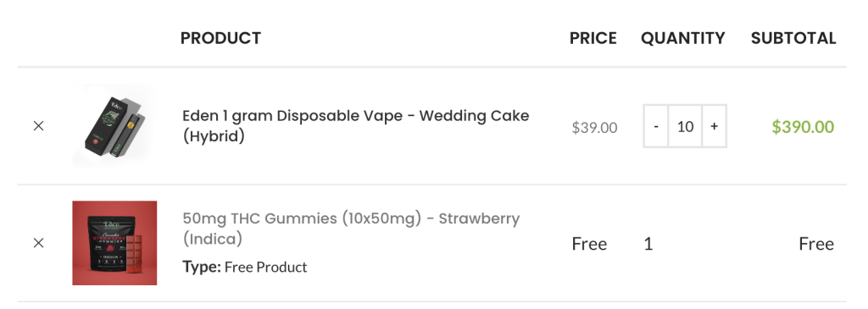Decrease Wedding Cake vape quantity with minus
Image resolution: width=868 pixels, height=309 pixels.
(x=656, y=126)
